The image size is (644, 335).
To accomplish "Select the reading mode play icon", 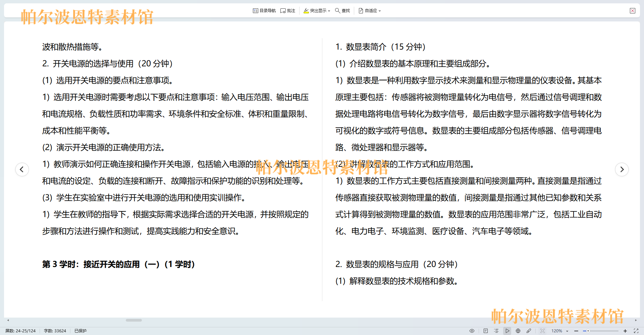I will tap(507, 331).
